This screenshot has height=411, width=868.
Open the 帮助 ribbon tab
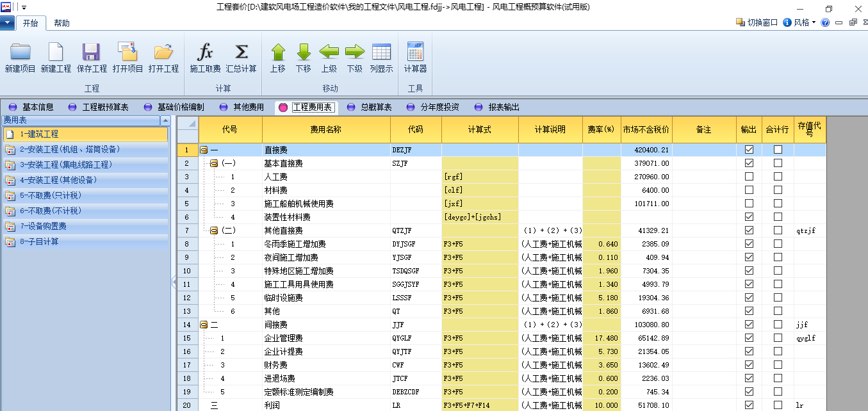[x=62, y=23]
